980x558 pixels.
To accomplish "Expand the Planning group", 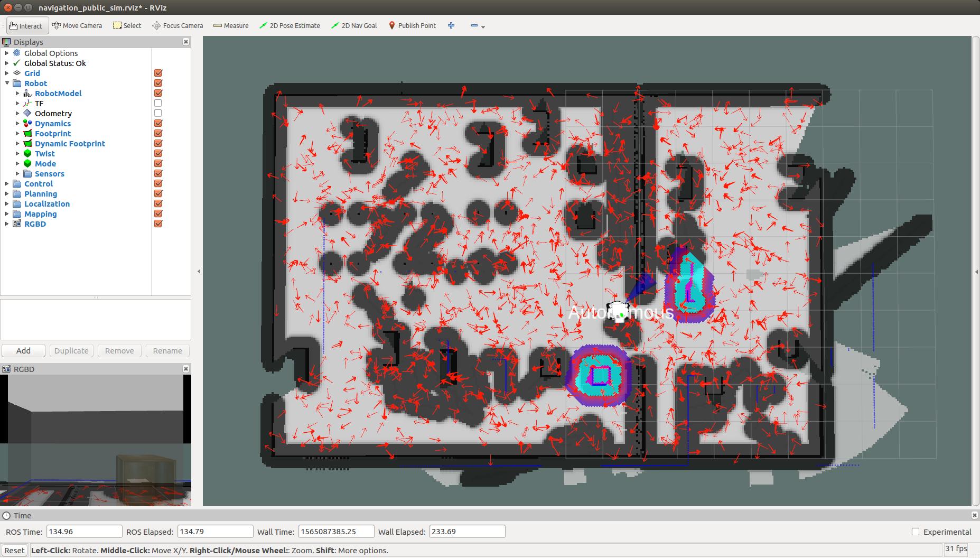I will tap(7, 193).
